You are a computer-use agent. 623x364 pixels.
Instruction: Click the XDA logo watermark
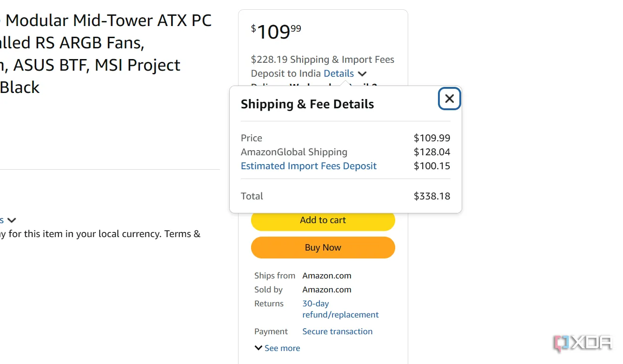click(583, 343)
